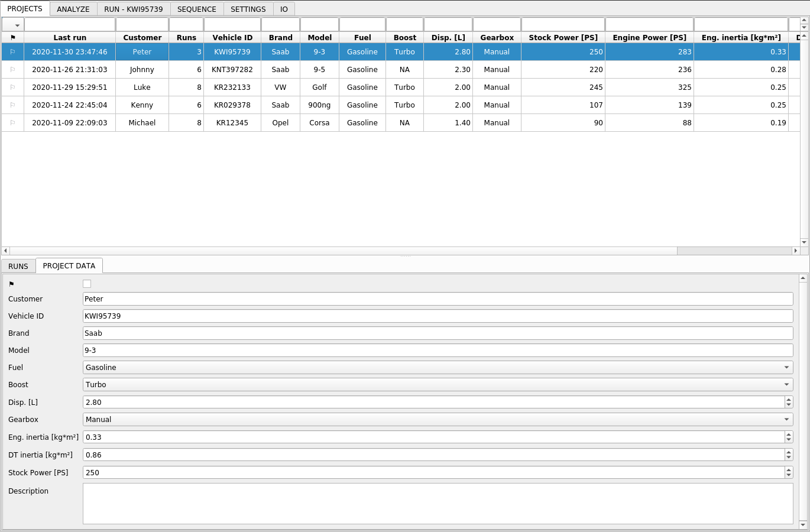The width and height of the screenshot is (810, 532).
Task: Open the SETTINGS tab
Action: (248, 9)
